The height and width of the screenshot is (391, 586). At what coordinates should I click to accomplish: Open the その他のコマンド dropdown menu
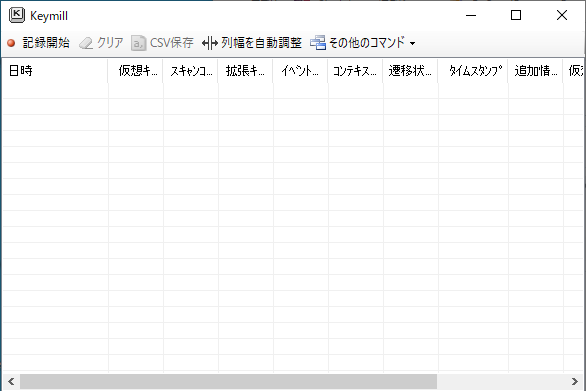click(363, 43)
